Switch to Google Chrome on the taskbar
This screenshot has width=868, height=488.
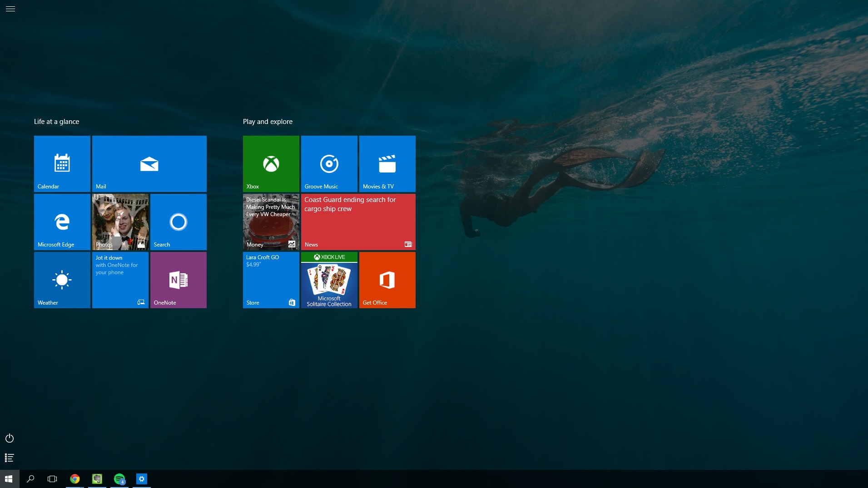pyautogui.click(x=75, y=479)
